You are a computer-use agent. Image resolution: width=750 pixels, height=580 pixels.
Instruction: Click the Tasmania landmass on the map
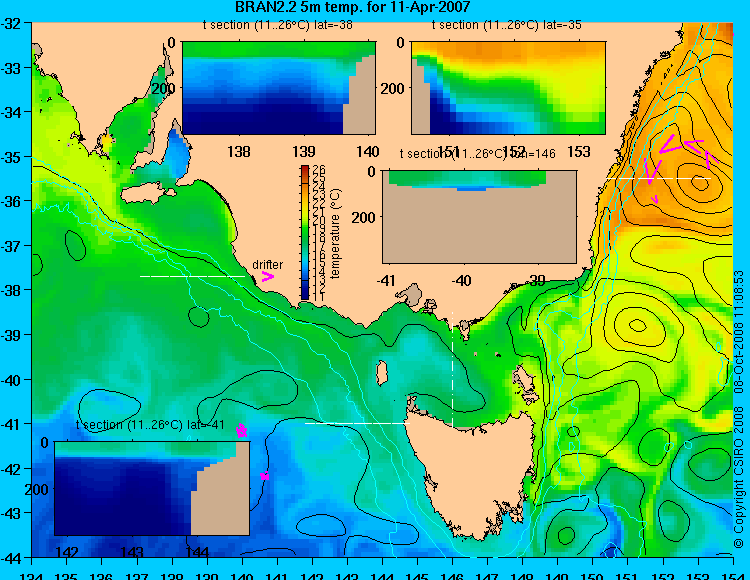tap(472, 473)
